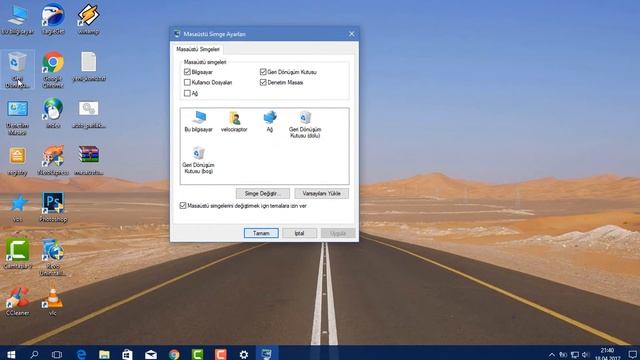Select Geri Dönüşüm Kutusu (dolu) icon
This screenshot has height=360, width=640.
[305, 124]
